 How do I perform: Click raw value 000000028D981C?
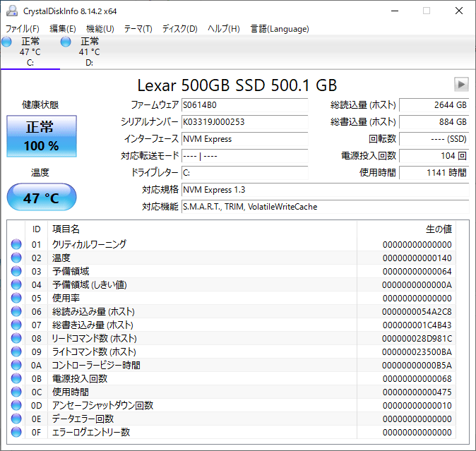pos(417,339)
